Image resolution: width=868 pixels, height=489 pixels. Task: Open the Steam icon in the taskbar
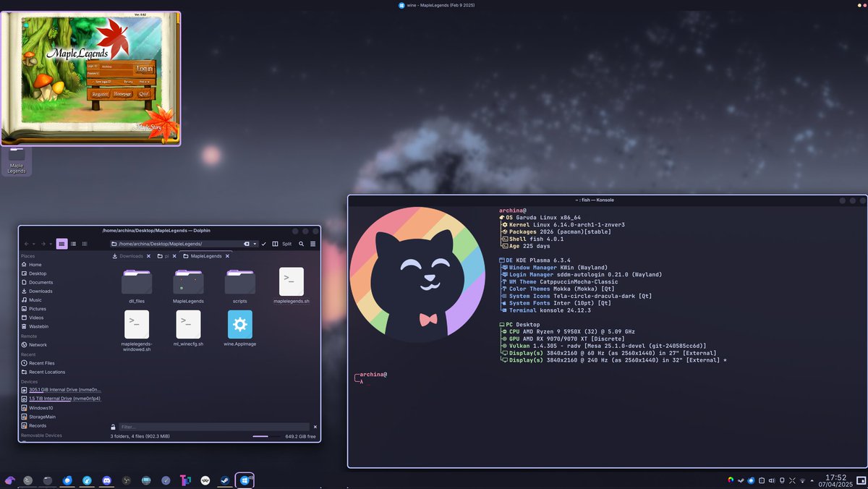(225, 480)
